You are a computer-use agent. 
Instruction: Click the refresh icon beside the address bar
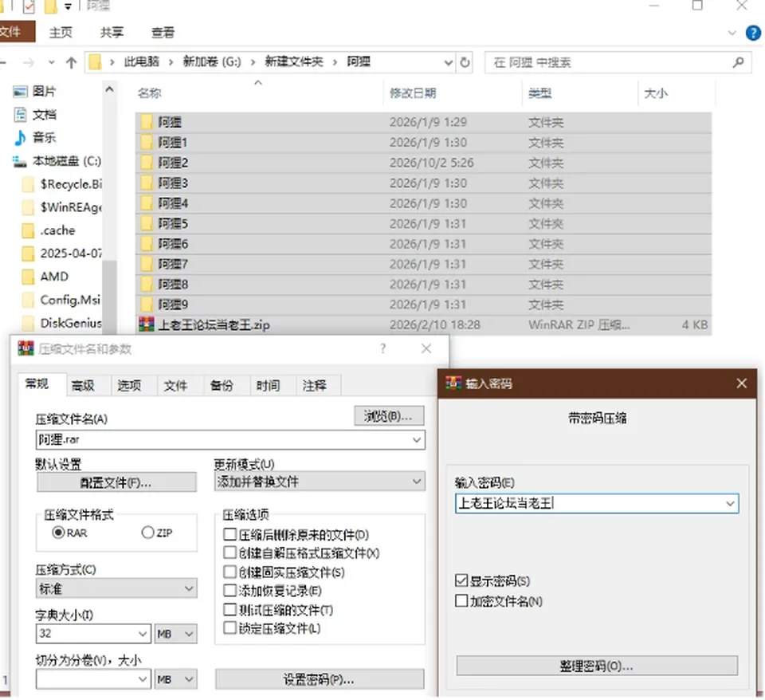tap(465, 62)
